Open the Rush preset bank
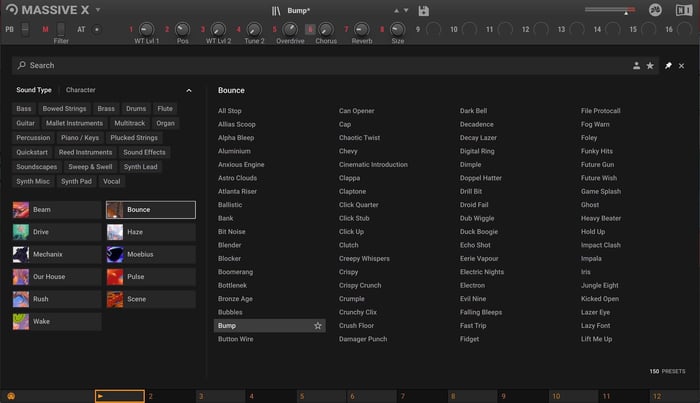 click(57, 299)
